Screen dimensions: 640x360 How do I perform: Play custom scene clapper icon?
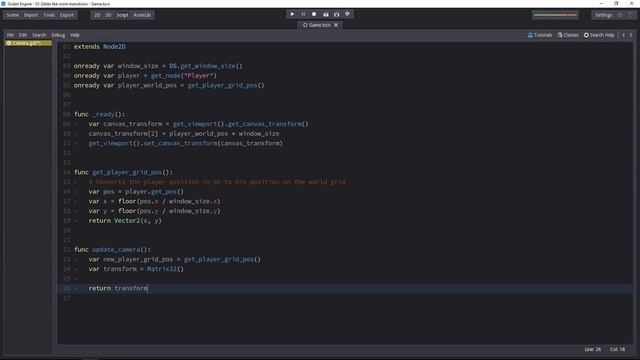336,14
